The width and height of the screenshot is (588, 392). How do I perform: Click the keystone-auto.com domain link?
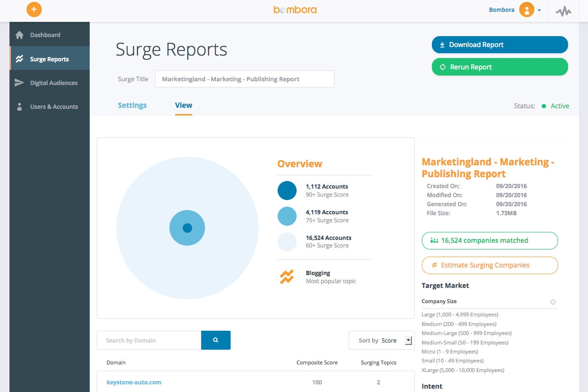click(x=134, y=382)
